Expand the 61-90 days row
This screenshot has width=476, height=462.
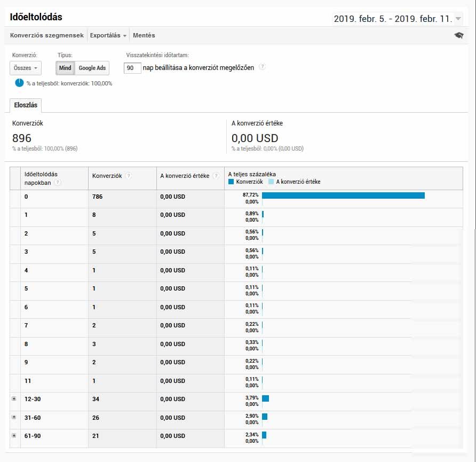point(14,436)
